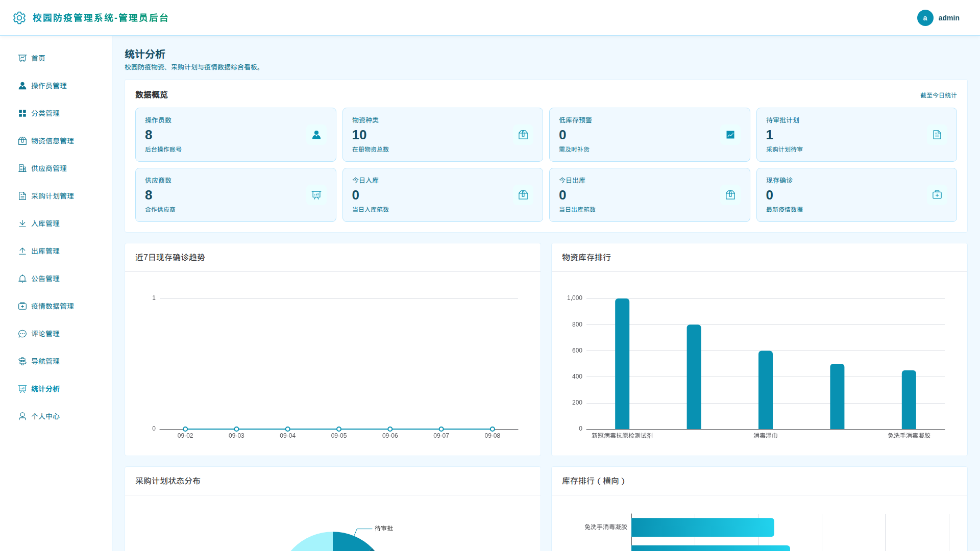Click the 采购计划管理 document icon

[22, 196]
